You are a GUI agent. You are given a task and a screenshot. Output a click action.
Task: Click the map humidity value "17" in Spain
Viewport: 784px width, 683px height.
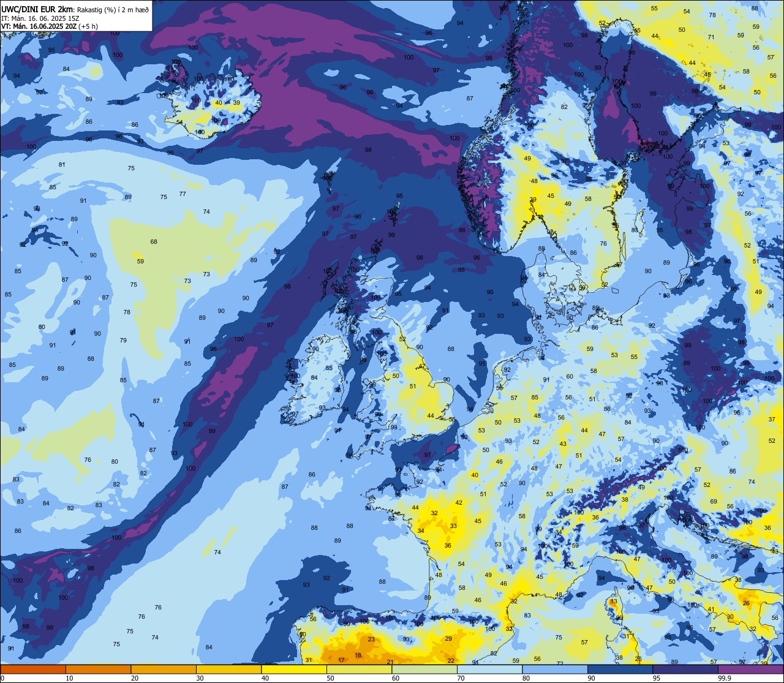coord(342,660)
